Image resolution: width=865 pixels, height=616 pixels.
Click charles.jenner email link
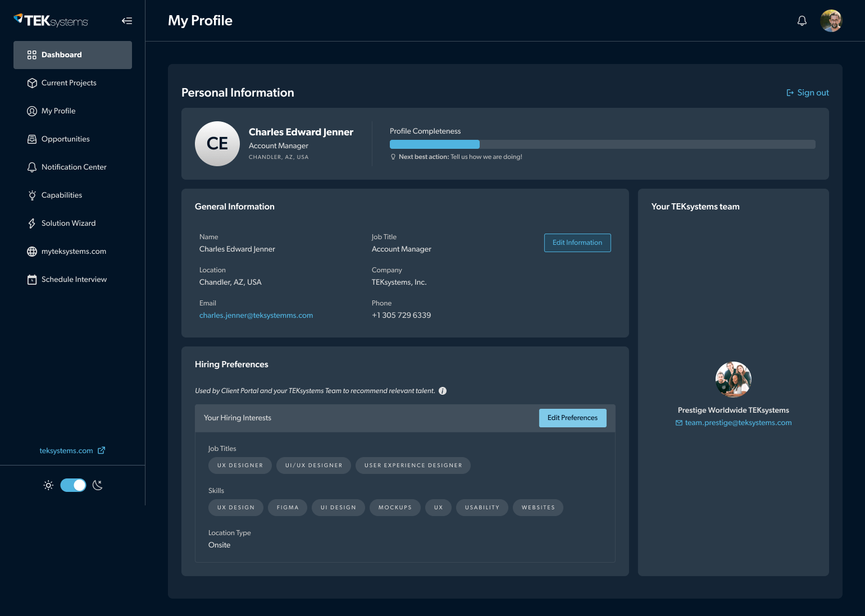[256, 316]
